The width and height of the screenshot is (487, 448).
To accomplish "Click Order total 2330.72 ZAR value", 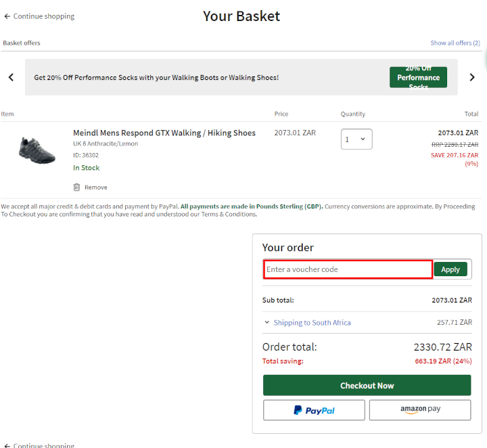I will coord(442,346).
